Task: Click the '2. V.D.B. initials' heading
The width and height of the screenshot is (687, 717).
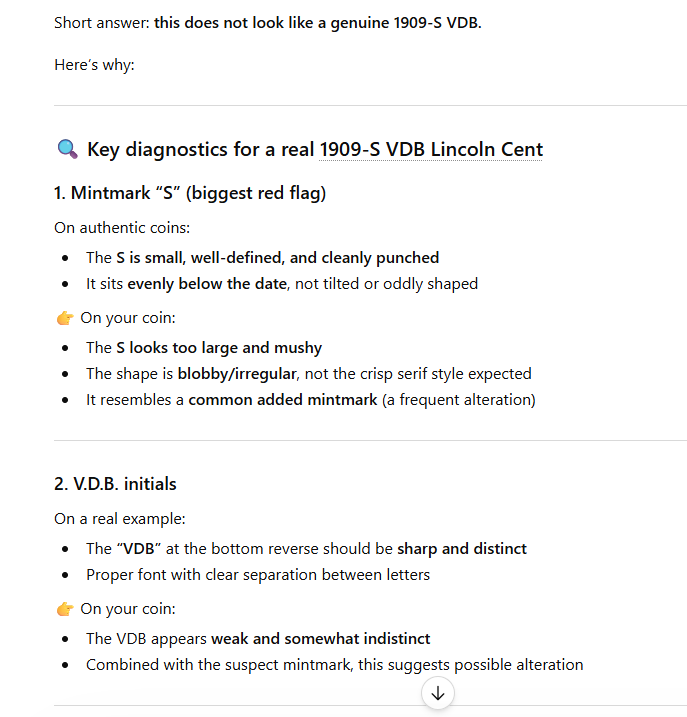Action: tap(115, 484)
